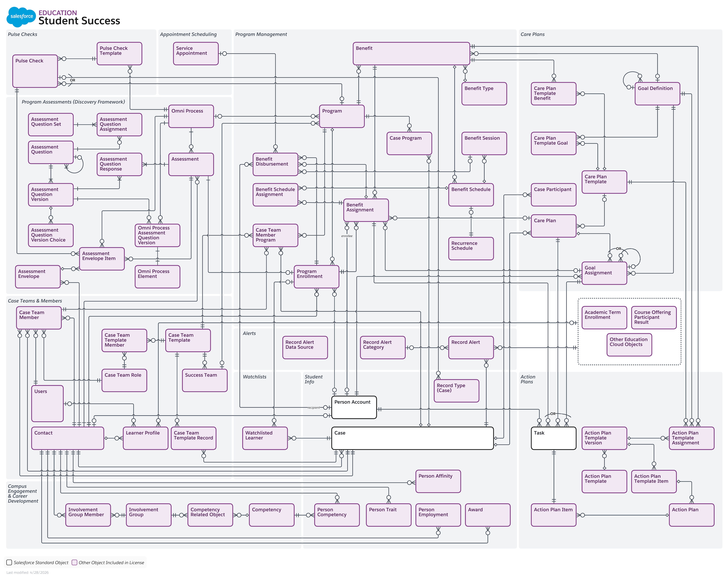
Task: Click the Academic Term Enrollment box
Action: (604, 318)
